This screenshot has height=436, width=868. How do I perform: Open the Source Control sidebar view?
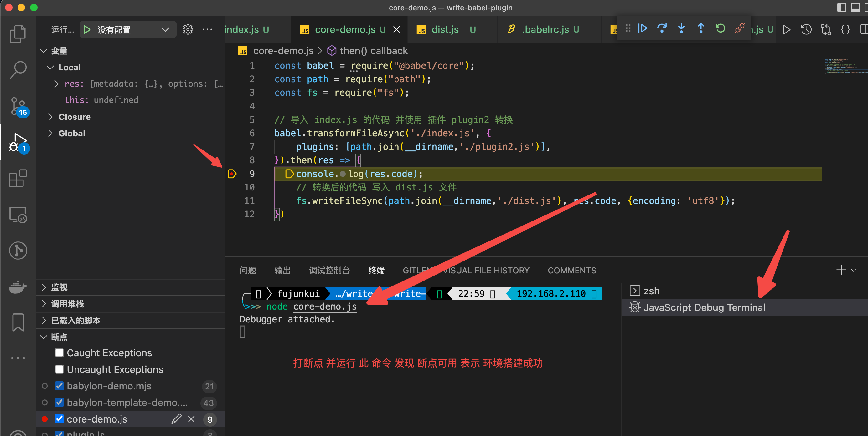point(18,106)
